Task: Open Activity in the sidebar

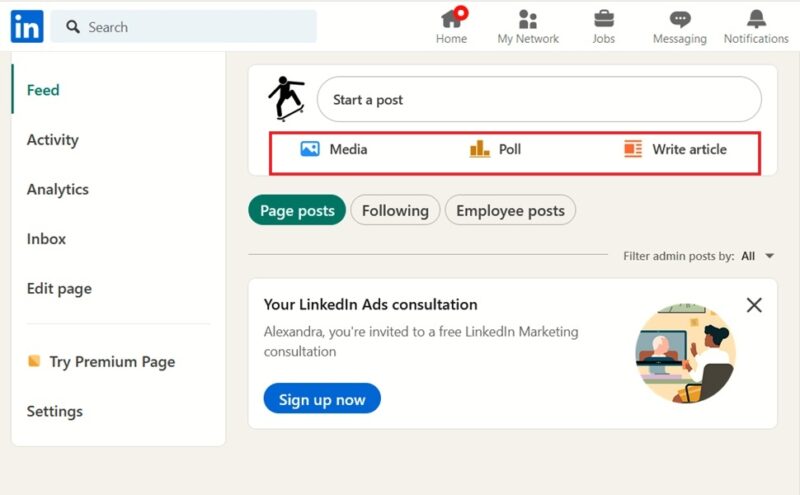Action: [53, 139]
